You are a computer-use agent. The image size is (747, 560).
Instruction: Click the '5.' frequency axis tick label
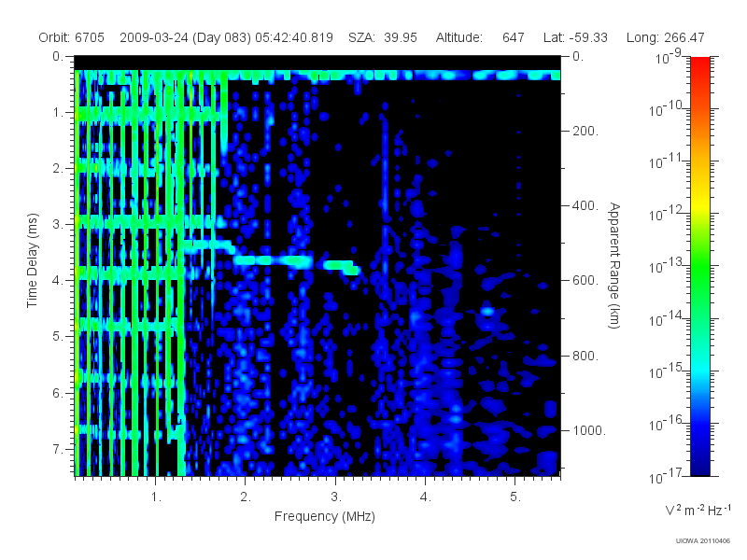[515, 497]
